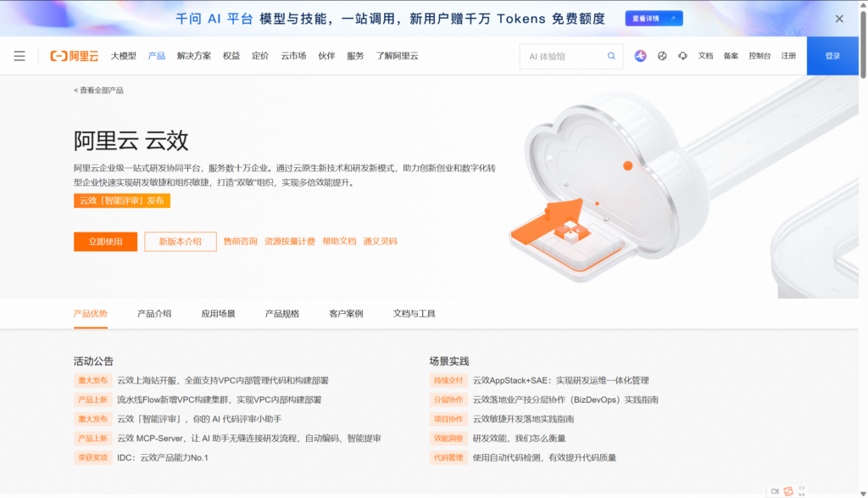Click the CH input language indicator

775,491
